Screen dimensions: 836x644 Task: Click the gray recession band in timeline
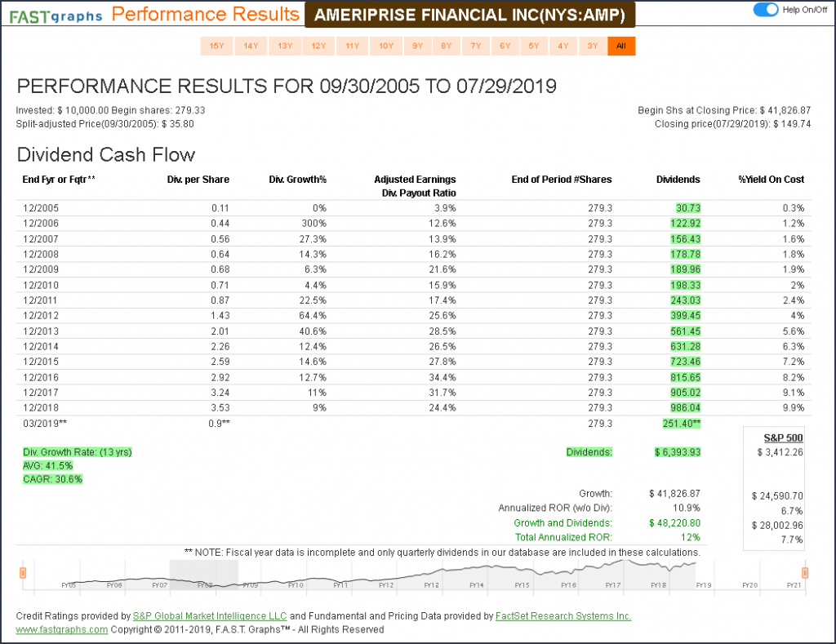tap(203, 575)
